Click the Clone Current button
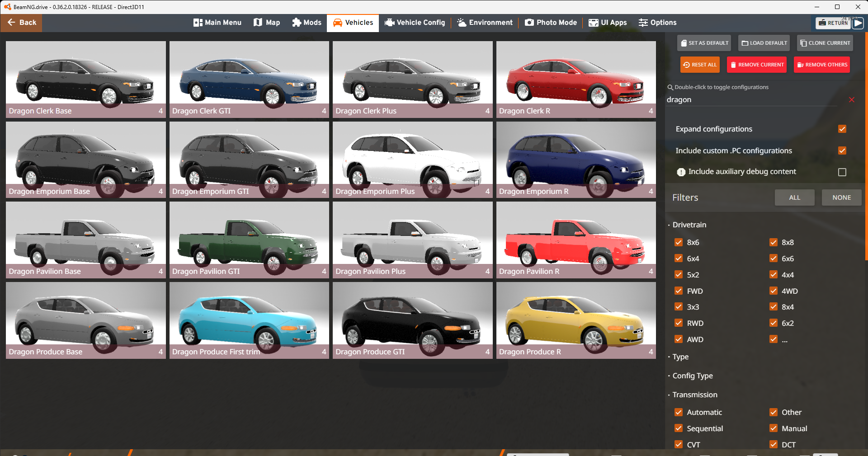868x456 pixels. tap(825, 43)
